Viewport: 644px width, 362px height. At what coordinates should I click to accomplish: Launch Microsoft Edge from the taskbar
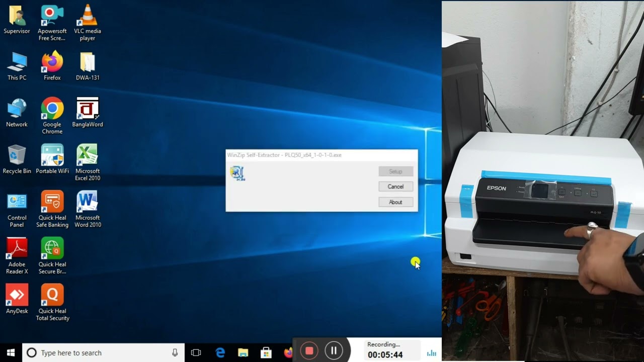(x=220, y=352)
